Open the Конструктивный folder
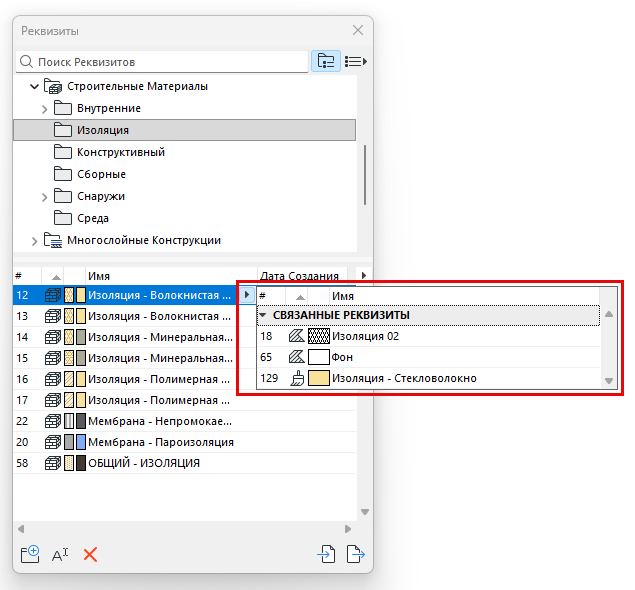Image resolution: width=635 pixels, height=590 pixels. tap(109, 152)
